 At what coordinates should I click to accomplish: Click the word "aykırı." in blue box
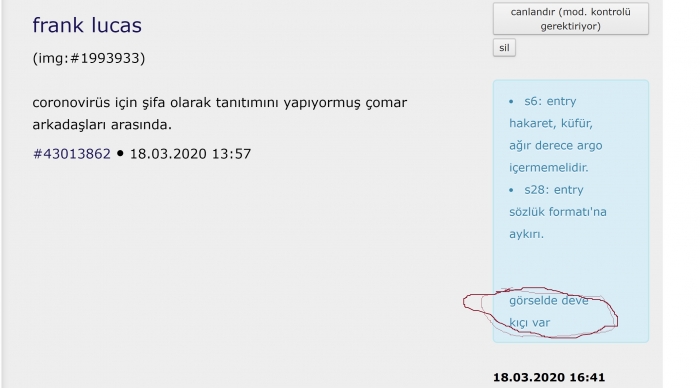pos(526,234)
